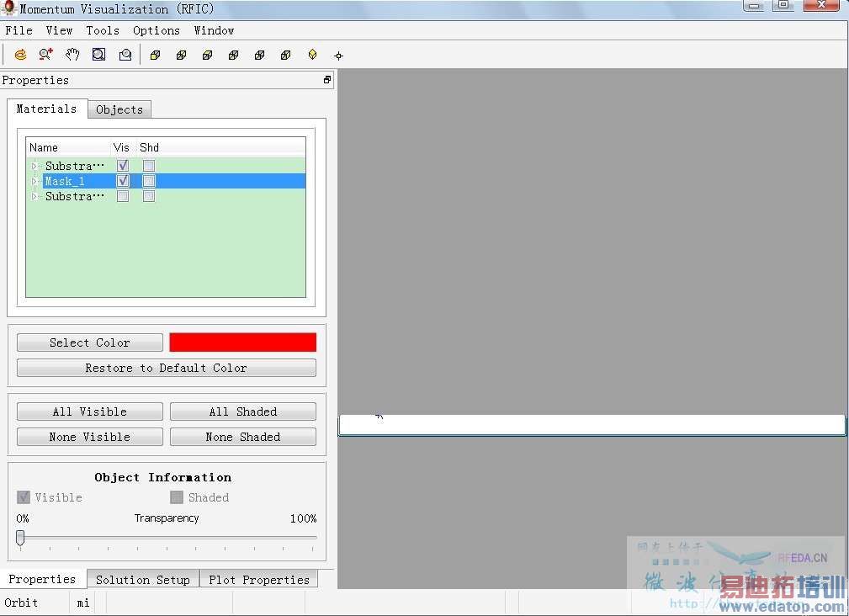The height and width of the screenshot is (616, 849).
Task: Click the Select Color button
Action: point(90,343)
